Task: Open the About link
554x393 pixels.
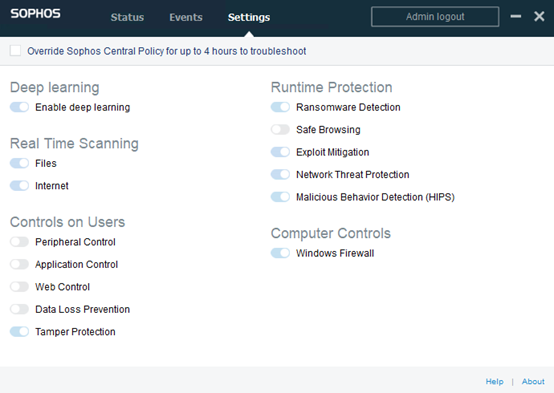Action: 533,381
